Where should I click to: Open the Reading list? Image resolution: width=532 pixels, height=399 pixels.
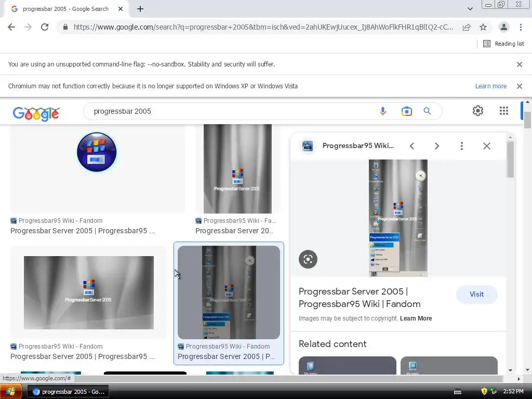pos(503,44)
